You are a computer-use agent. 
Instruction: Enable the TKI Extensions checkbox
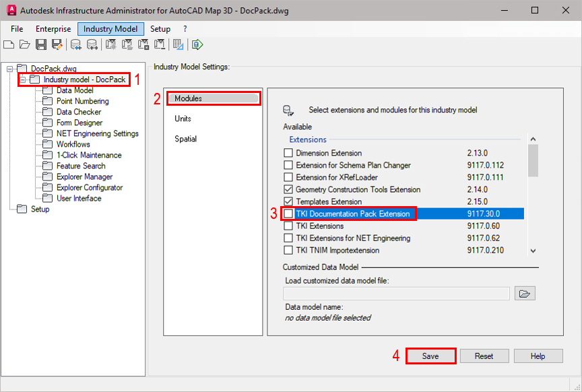coord(288,226)
